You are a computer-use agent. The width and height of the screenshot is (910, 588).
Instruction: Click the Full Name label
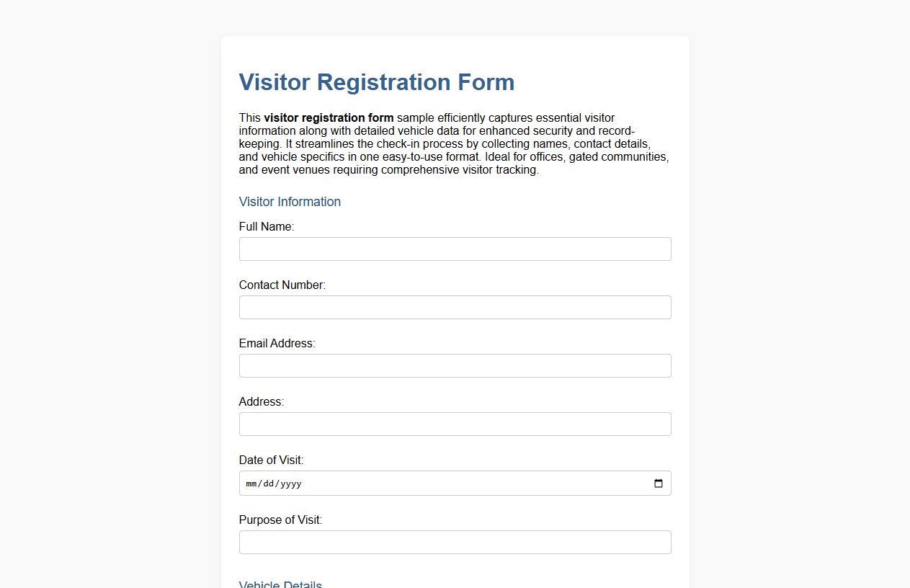[x=266, y=226]
